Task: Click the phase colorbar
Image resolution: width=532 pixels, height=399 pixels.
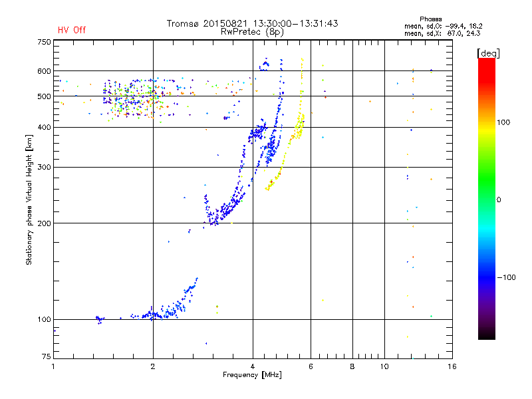Action: tap(487, 199)
